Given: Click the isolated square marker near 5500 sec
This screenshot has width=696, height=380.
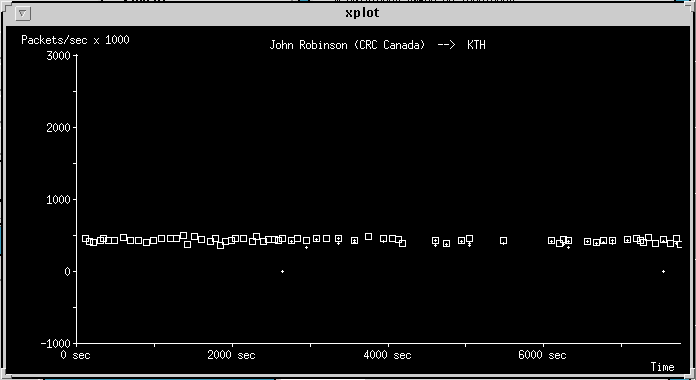Looking at the screenshot, I should point(503,241).
